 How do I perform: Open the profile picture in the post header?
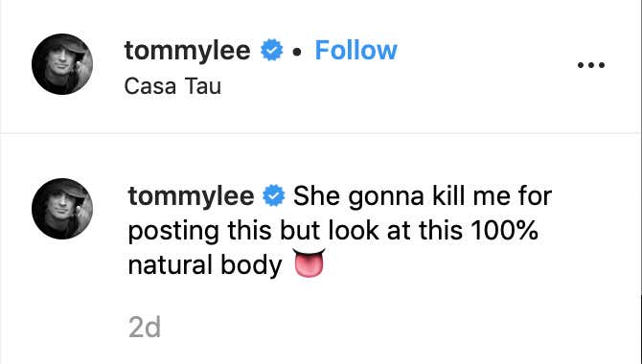pyautogui.click(x=62, y=64)
